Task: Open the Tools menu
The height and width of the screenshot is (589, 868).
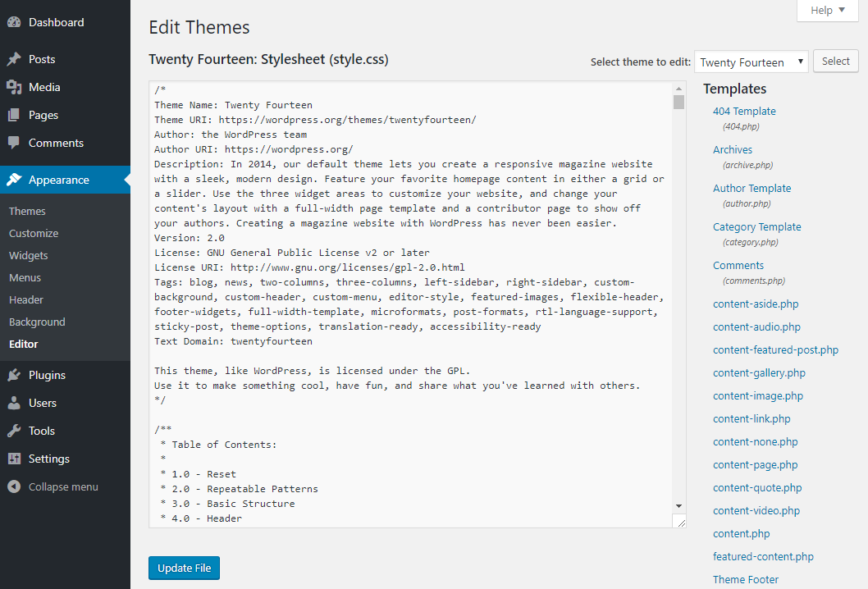Action: [x=66, y=431]
